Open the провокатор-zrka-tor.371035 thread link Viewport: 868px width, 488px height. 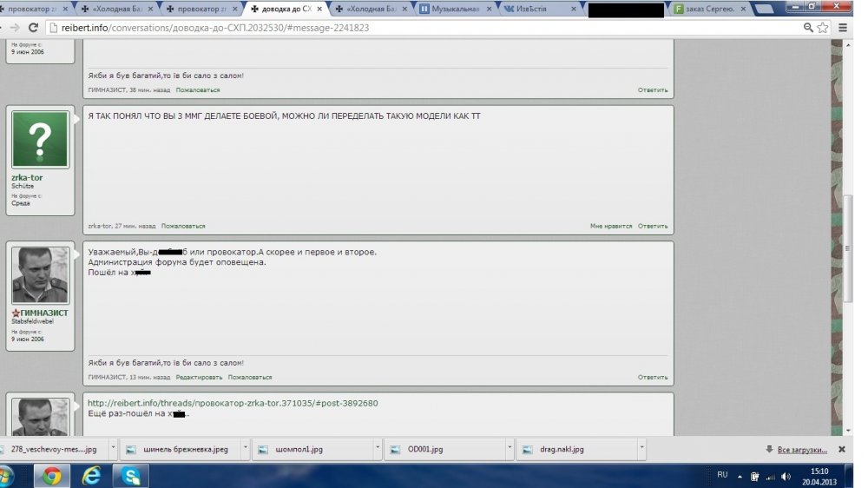pos(233,403)
